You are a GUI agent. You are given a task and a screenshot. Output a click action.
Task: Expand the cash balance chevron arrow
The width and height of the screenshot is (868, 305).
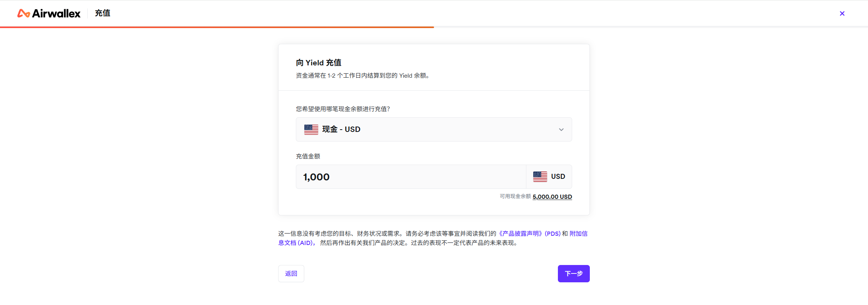[x=561, y=130]
